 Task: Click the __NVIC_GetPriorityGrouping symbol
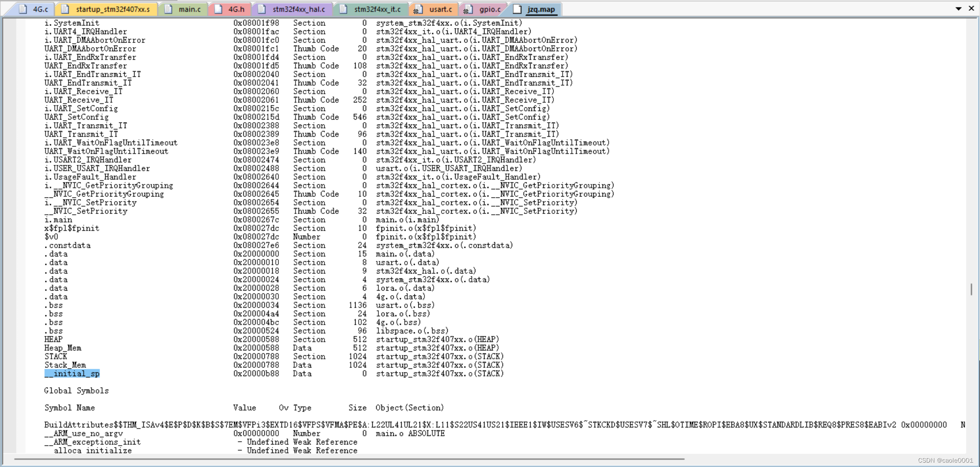click(x=104, y=194)
